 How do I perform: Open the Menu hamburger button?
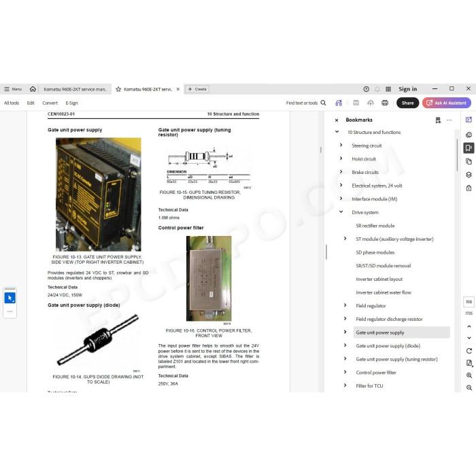click(x=13, y=89)
